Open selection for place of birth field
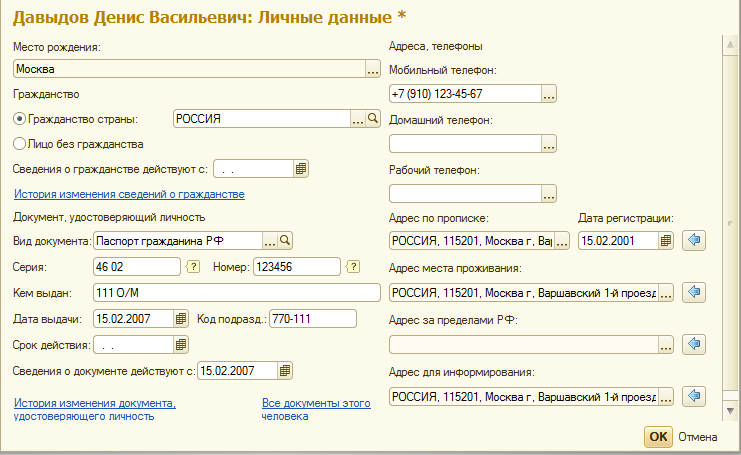The height and width of the screenshot is (455, 741). (x=373, y=69)
